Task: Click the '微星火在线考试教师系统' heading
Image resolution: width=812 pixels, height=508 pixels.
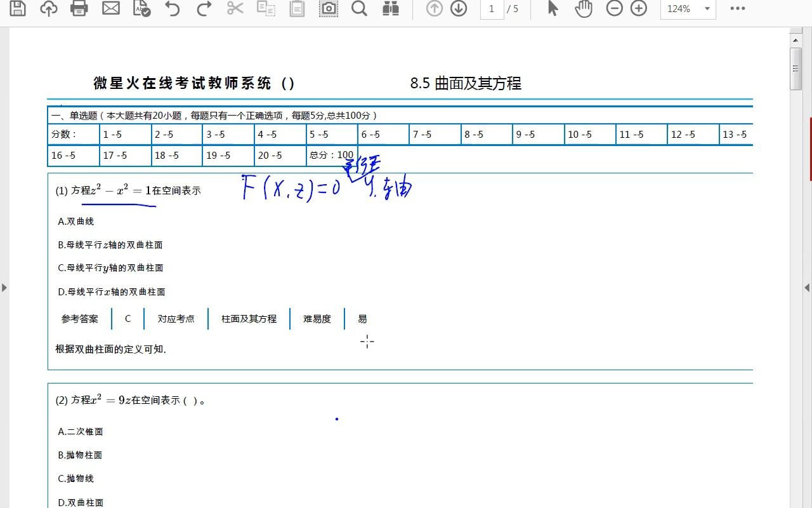Action: [x=183, y=83]
